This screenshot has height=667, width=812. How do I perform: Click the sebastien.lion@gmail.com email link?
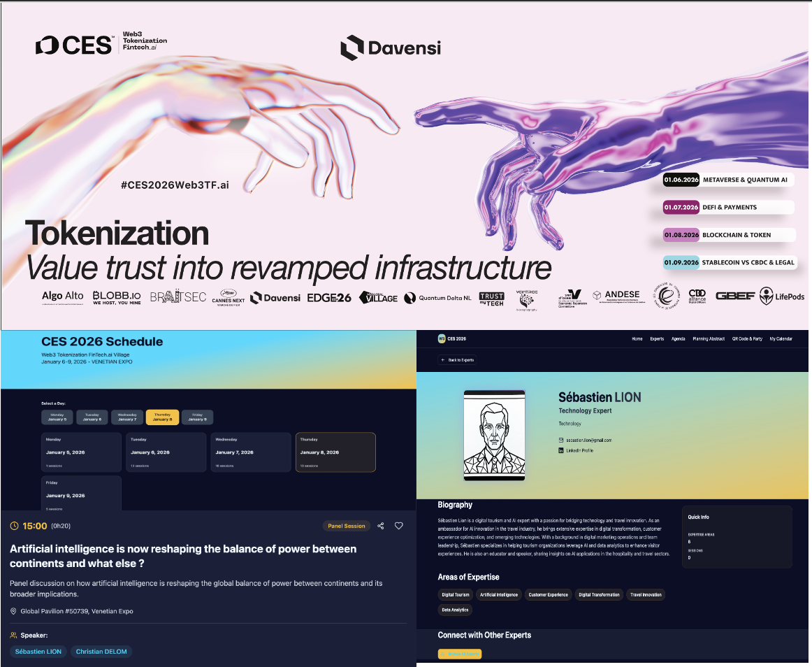[589, 440]
